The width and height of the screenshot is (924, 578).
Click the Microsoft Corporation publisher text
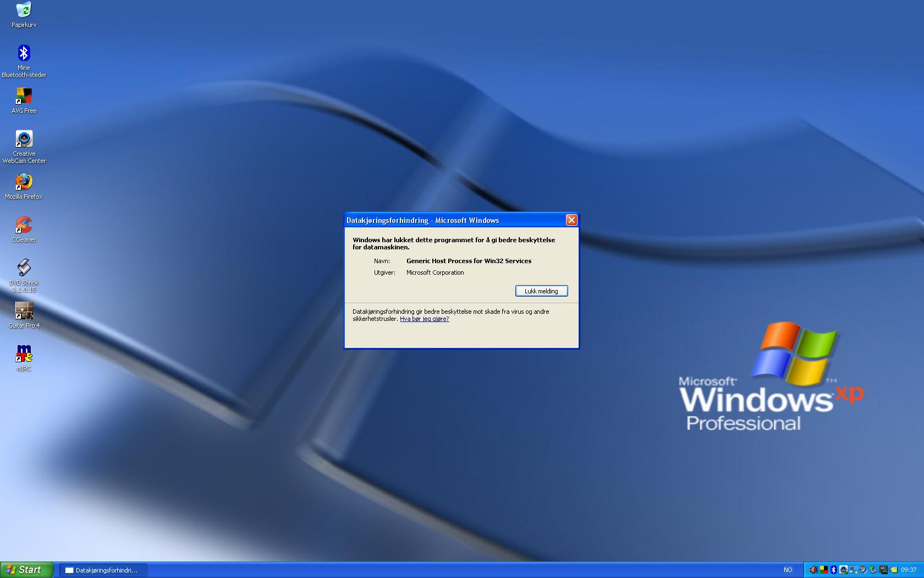tap(435, 272)
